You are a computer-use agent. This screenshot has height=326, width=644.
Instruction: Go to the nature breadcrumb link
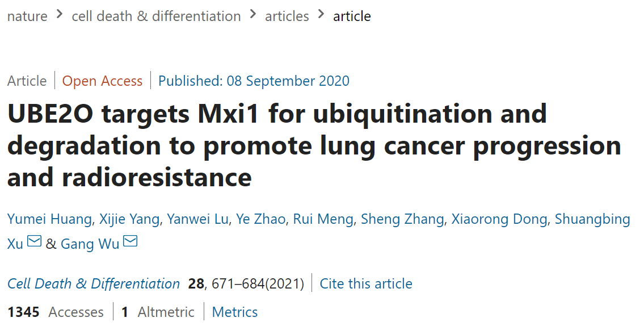[27, 16]
